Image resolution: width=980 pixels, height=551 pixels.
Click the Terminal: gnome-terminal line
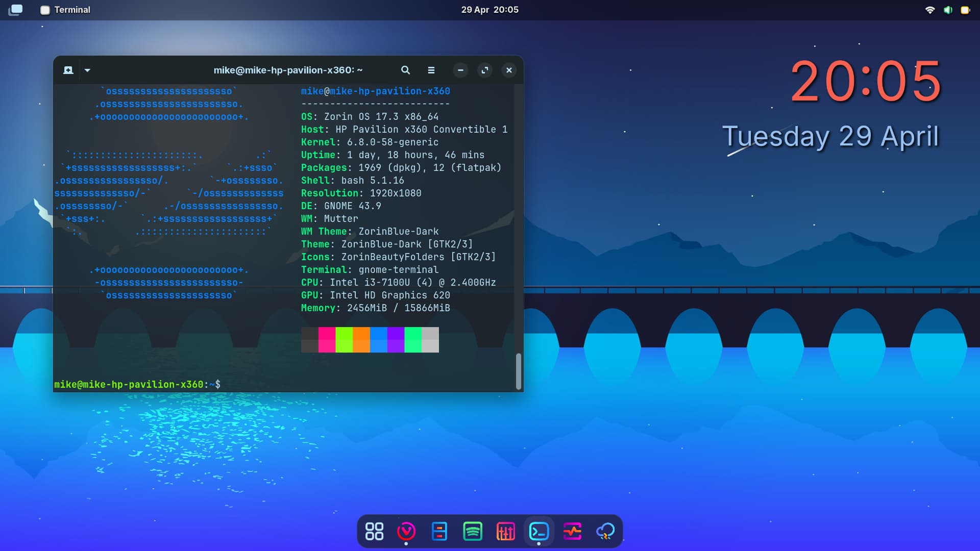click(370, 270)
